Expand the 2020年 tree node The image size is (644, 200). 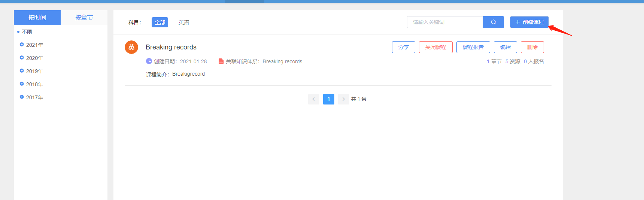click(22, 58)
